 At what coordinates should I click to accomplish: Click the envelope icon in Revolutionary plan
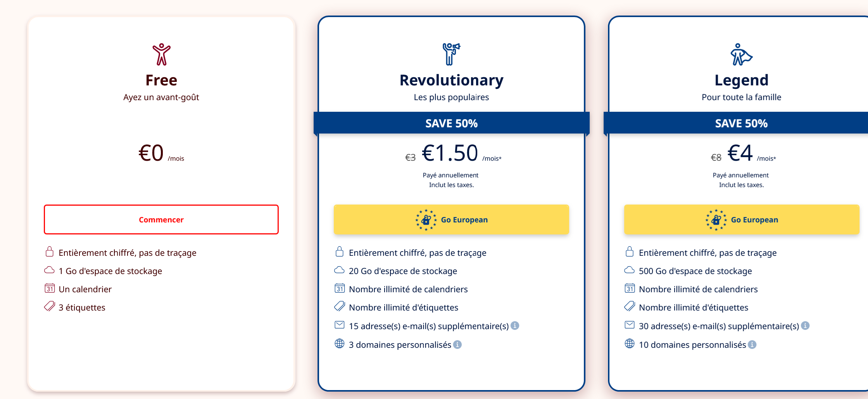pos(339,325)
